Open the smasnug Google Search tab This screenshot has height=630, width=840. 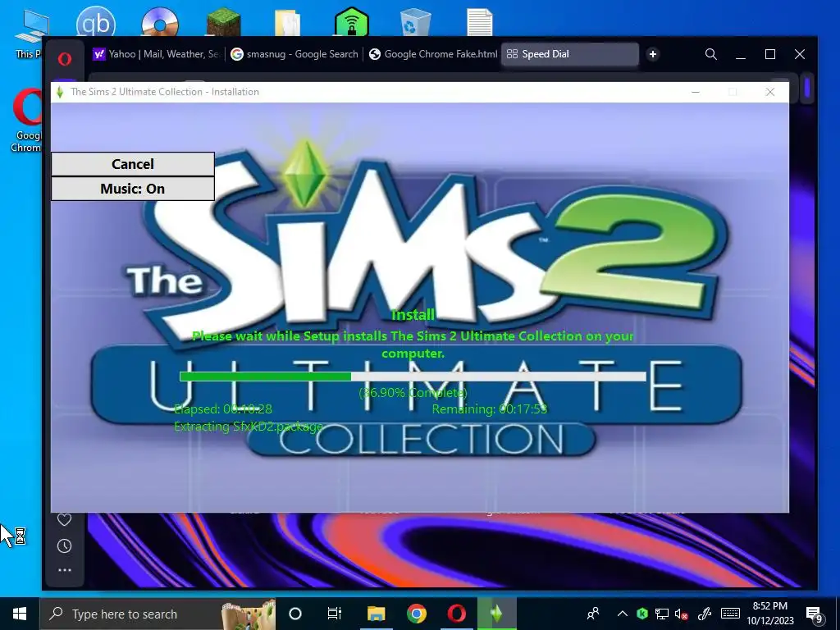(294, 54)
